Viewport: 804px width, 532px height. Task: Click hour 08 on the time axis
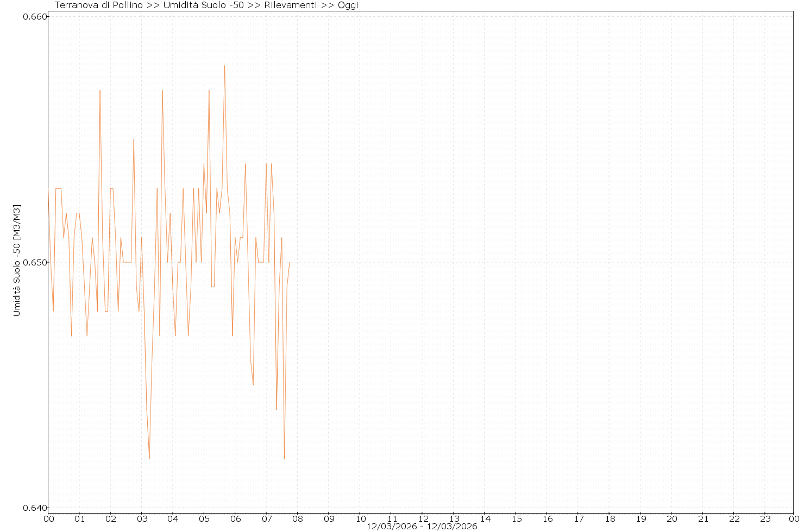point(298,518)
